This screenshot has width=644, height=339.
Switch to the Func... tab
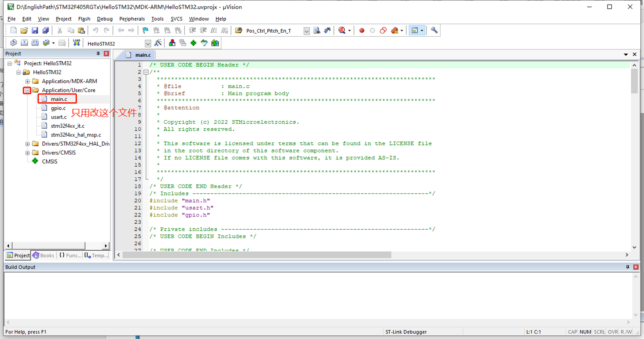tap(70, 255)
